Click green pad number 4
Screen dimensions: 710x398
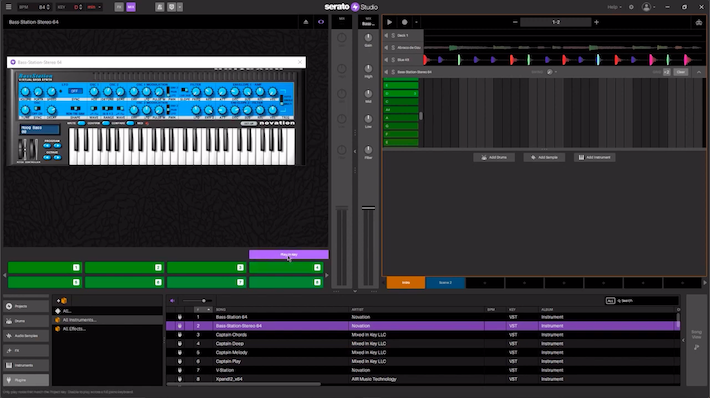point(286,268)
